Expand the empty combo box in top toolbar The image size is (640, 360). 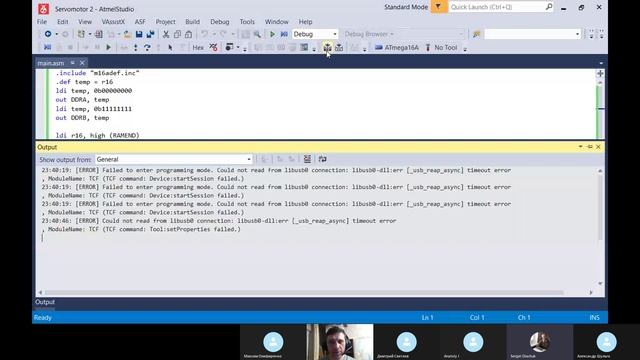577,34
